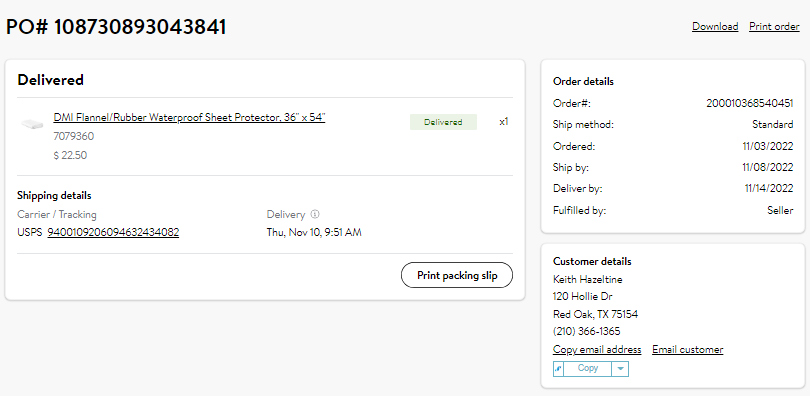Open the Download link

[x=715, y=26]
